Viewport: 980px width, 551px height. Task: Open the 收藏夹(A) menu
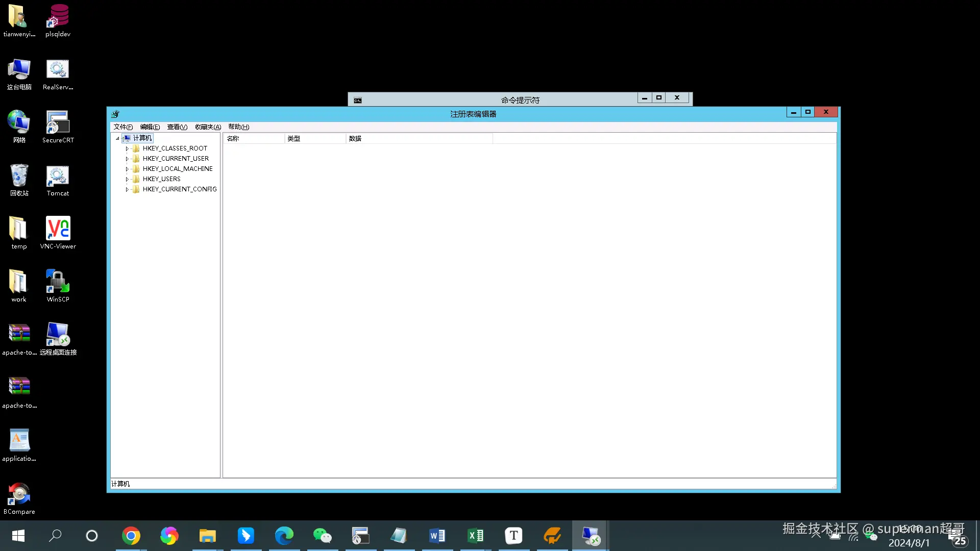point(208,127)
